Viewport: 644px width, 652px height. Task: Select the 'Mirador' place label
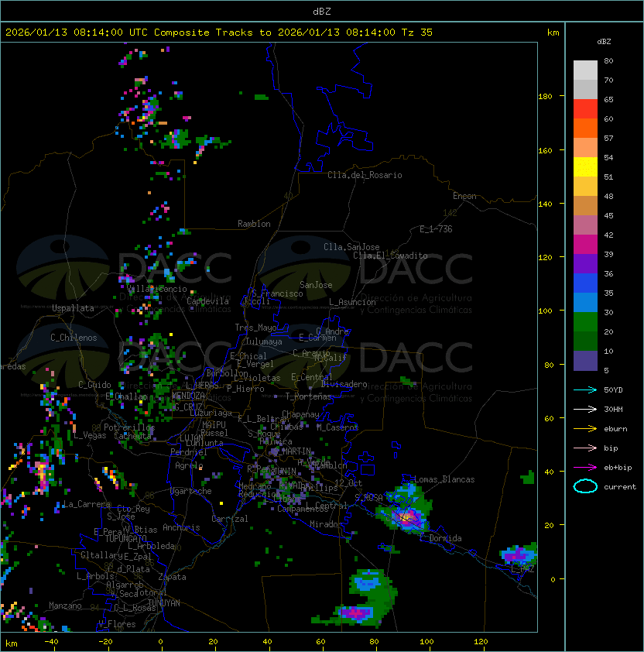pos(327,524)
